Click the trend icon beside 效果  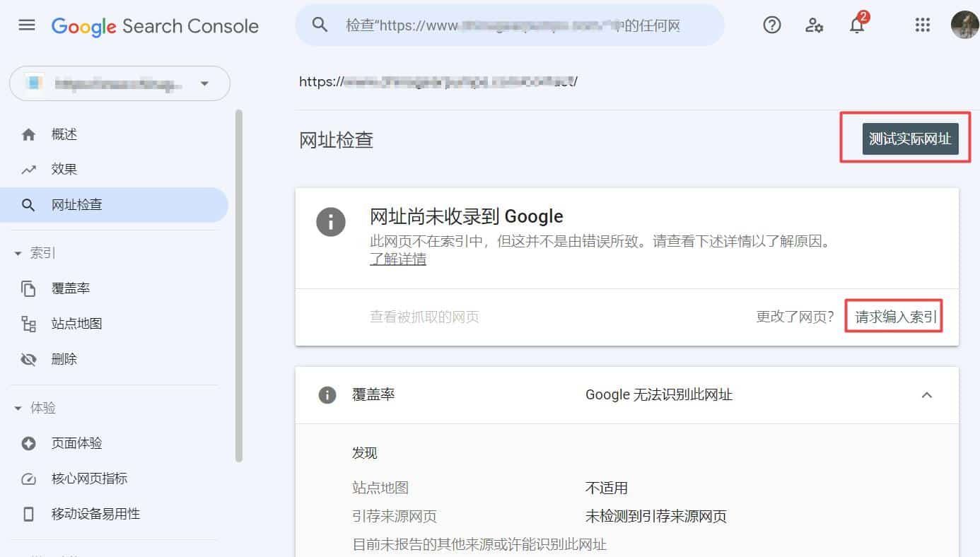28,170
